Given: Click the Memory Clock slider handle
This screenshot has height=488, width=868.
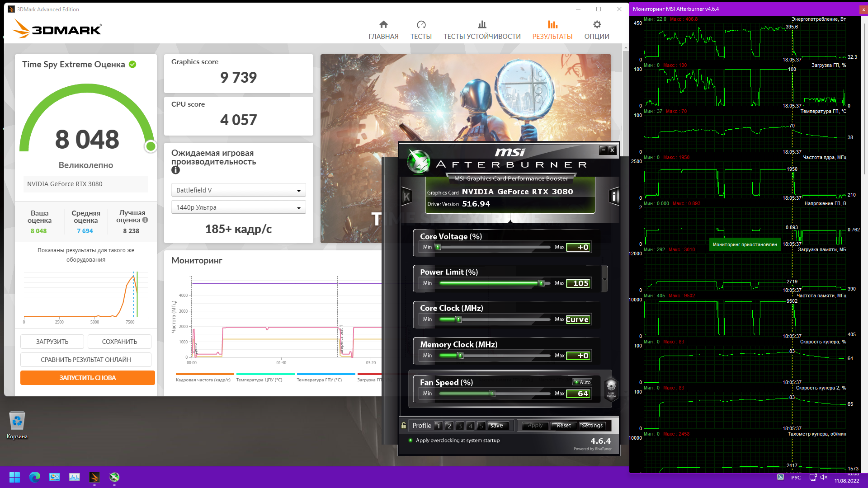Looking at the screenshot, I should (460, 356).
